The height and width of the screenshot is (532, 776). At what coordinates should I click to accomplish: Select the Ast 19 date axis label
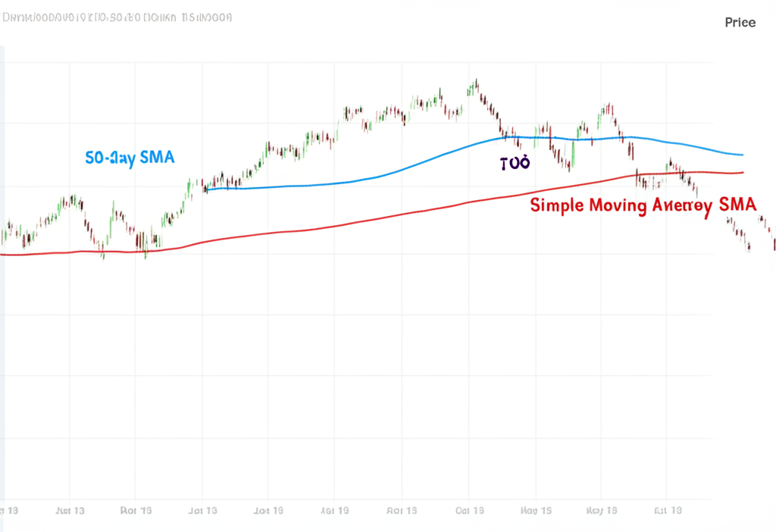click(x=336, y=511)
